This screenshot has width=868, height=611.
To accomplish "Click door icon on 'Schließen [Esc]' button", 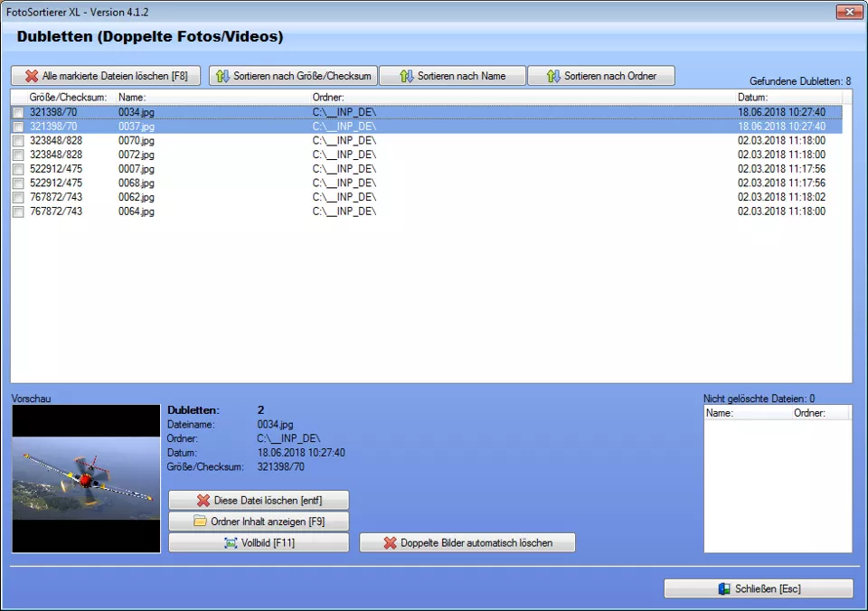I will click(724, 589).
